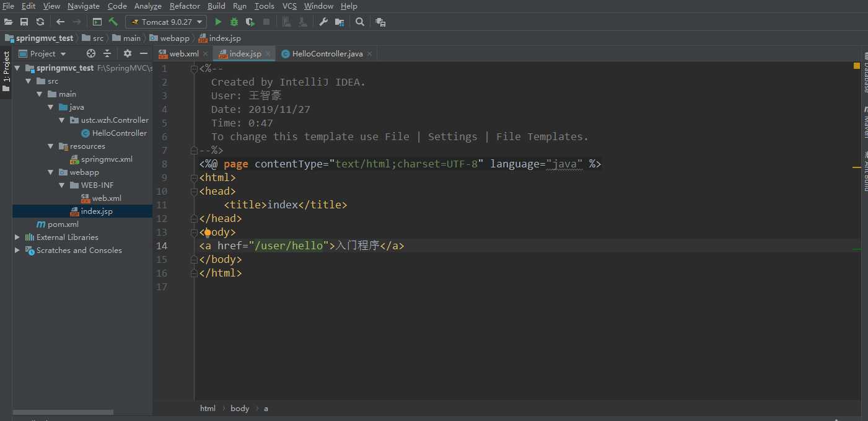
Task: Navigate back with the left arrow
Action: [x=60, y=22]
